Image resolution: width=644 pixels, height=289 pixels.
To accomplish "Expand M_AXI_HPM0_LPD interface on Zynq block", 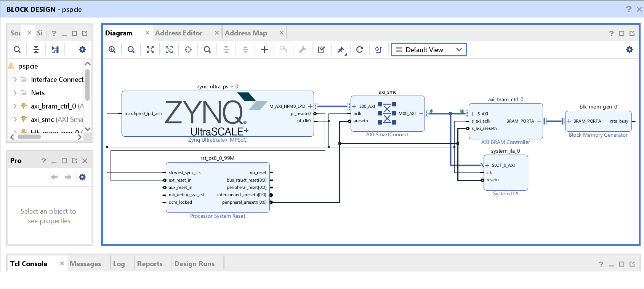I will pyautogui.click(x=310, y=106).
